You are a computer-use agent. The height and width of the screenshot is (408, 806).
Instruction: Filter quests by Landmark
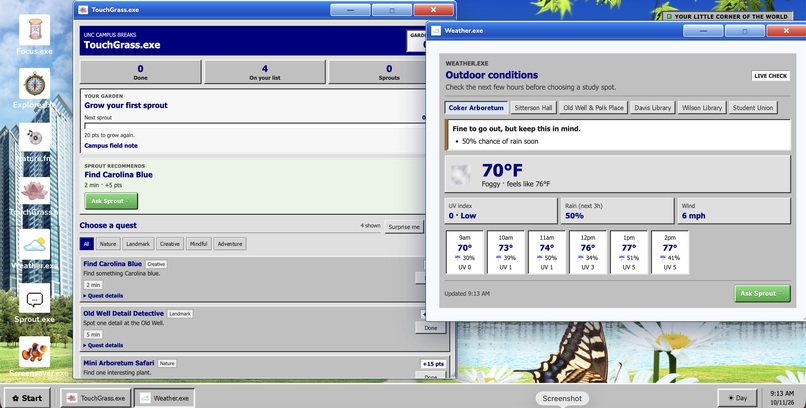pyautogui.click(x=138, y=244)
